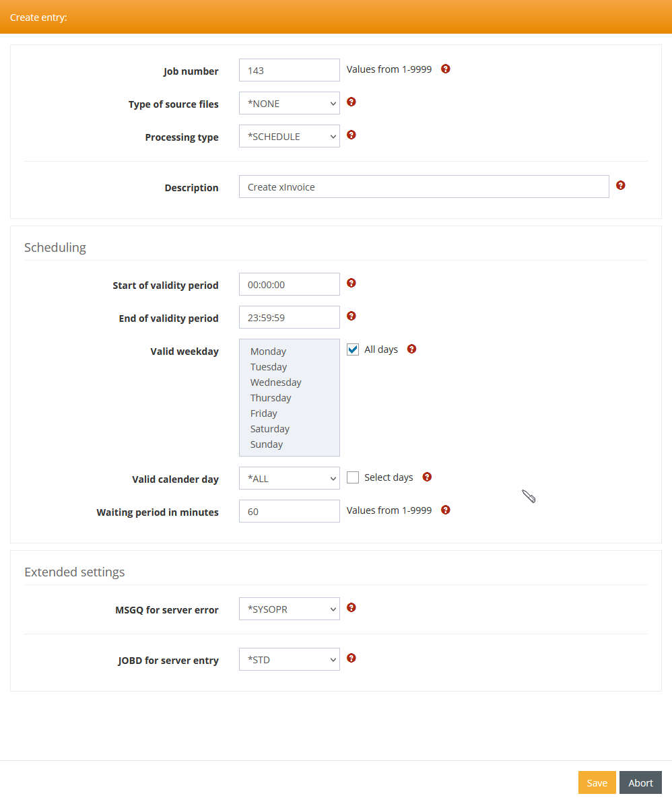Image resolution: width=672 pixels, height=804 pixels.
Task: Focus the Waiting period in minutes field
Action: [290, 511]
